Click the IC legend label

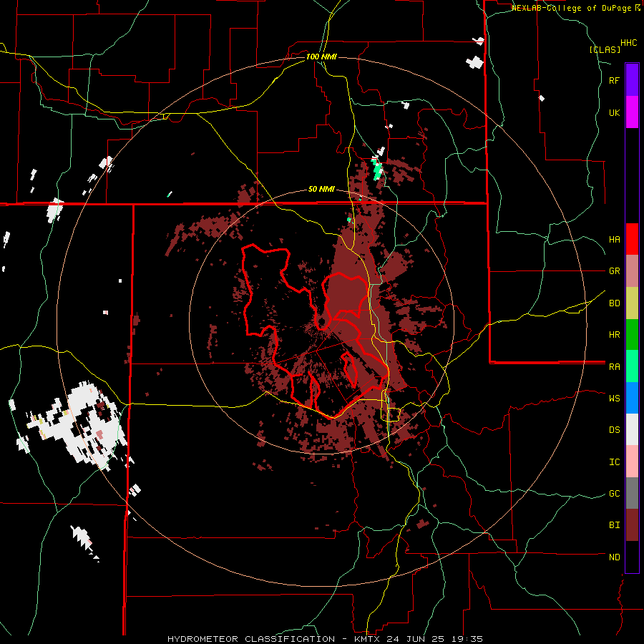(x=614, y=462)
